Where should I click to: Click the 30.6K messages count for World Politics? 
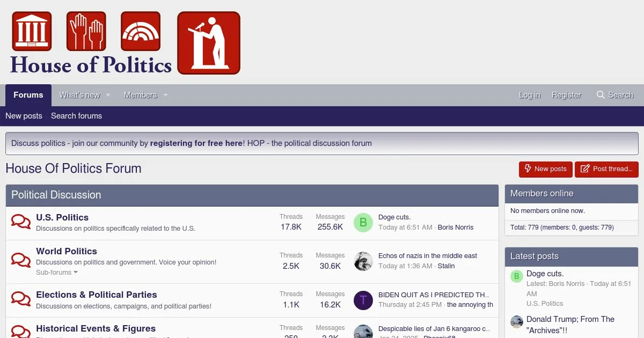coord(330,266)
